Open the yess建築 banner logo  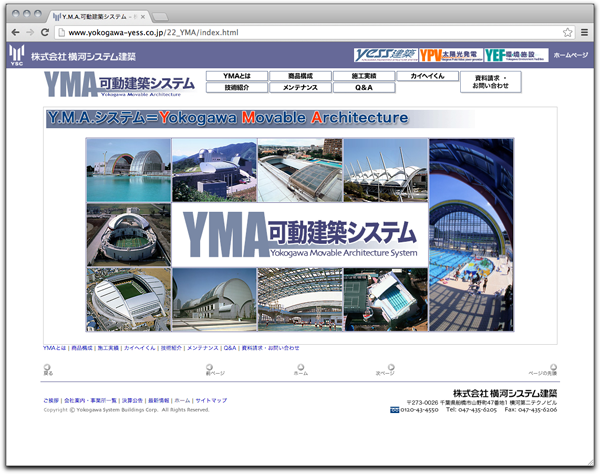386,55
